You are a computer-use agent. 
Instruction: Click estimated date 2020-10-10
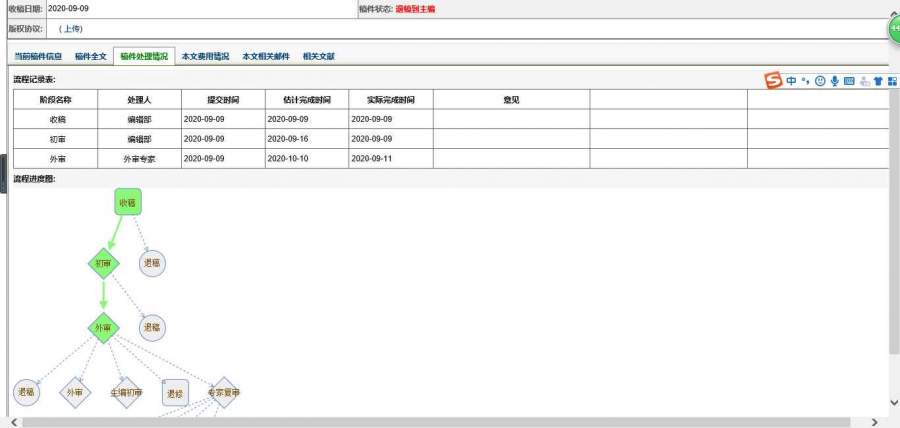tap(288, 158)
